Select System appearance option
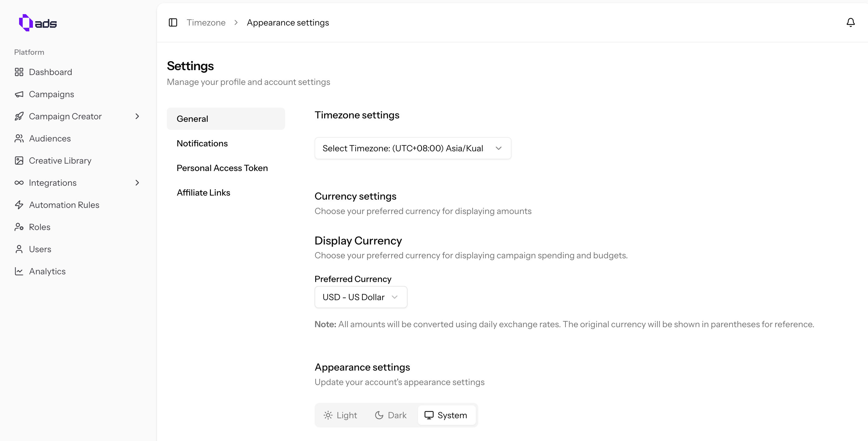868x441 pixels. [x=446, y=415]
